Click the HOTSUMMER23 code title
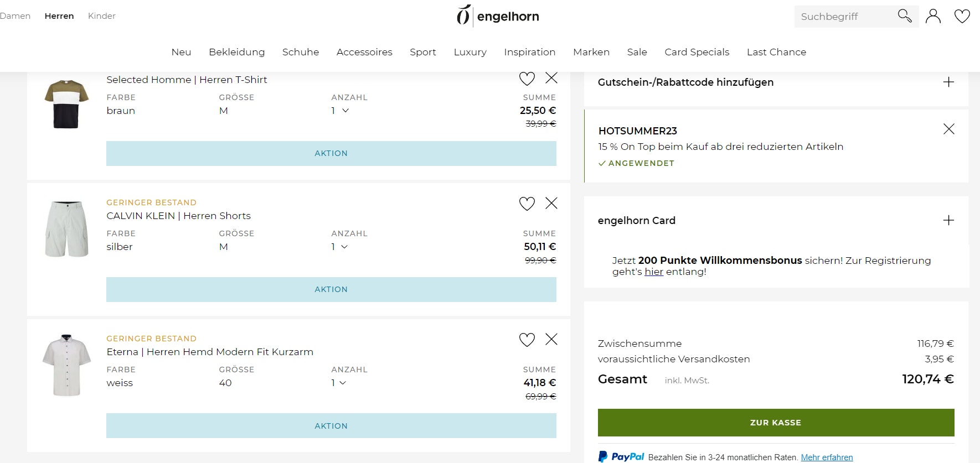Image resolution: width=980 pixels, height=463 pixels. point(638,131)
